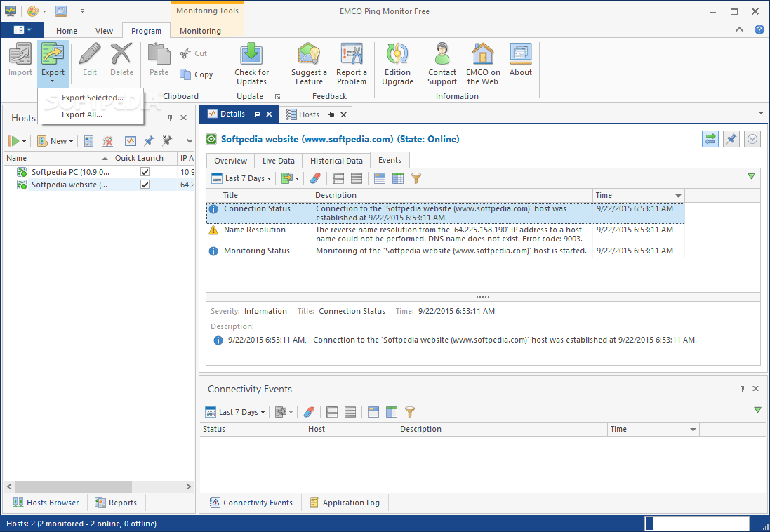Click the Delete X icon
This screenshot has width=770, height=532.
pos(121,54)
